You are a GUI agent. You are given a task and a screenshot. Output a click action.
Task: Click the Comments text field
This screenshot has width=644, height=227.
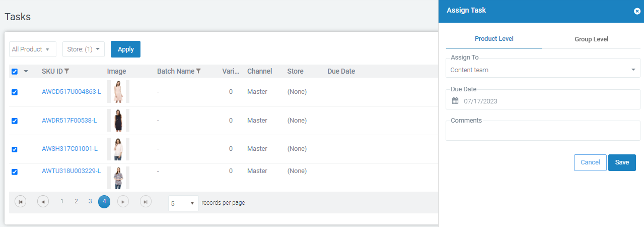tap(542, 133)
